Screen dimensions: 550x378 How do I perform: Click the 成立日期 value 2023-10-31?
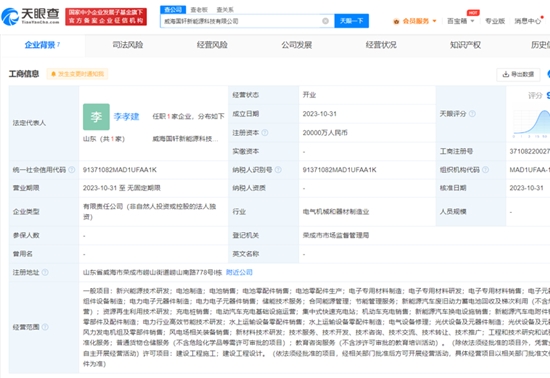tap(320, 114)
